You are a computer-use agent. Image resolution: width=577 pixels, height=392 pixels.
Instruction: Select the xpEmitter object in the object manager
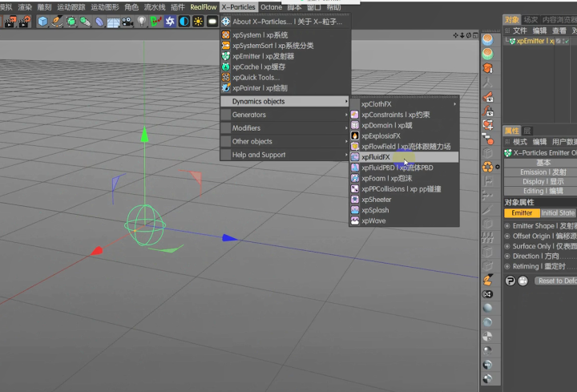click(x=535, y=41)
